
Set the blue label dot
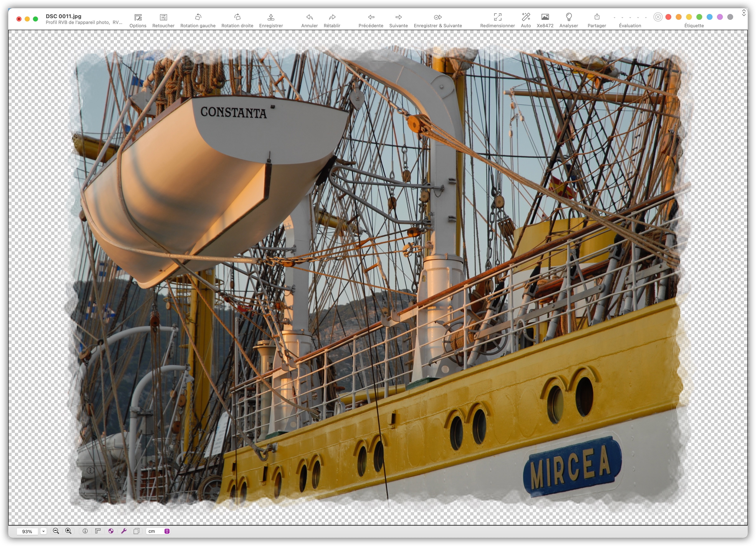(710, 17)
